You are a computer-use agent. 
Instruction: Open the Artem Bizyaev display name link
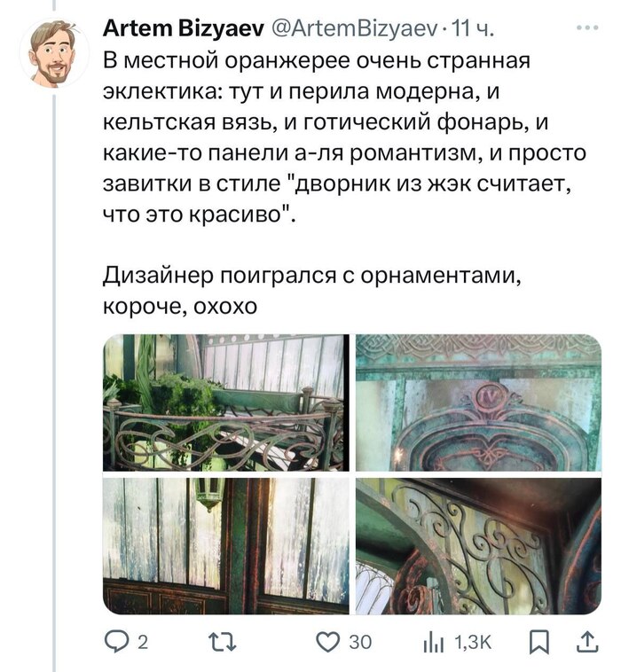click(x=184, y=28)
